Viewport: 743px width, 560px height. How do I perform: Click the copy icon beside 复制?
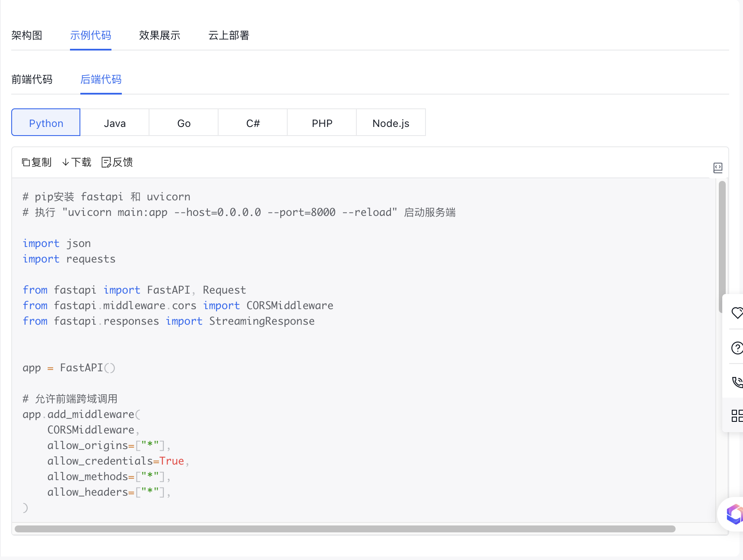[x=26, y=162]
